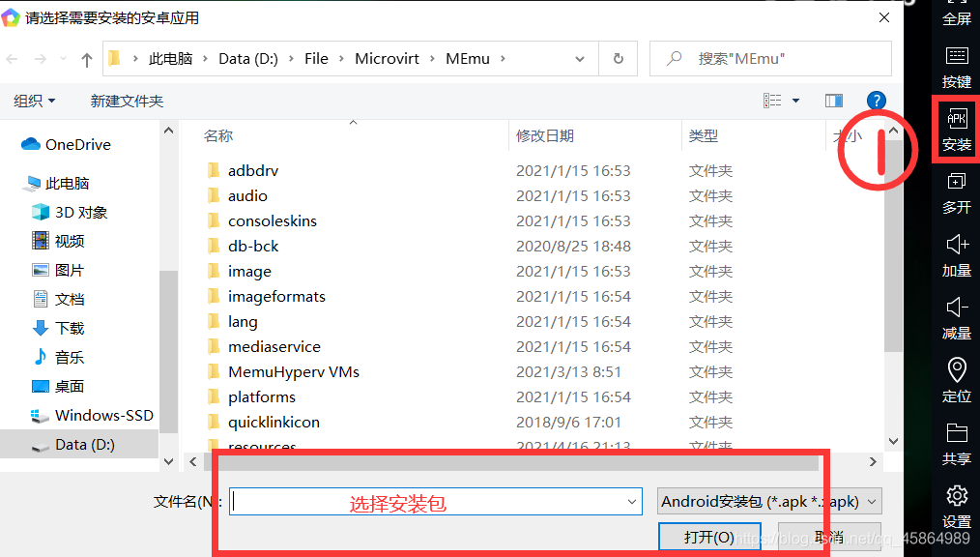
Task: Refresh the current folder view
Action: [x=619, y=59]
